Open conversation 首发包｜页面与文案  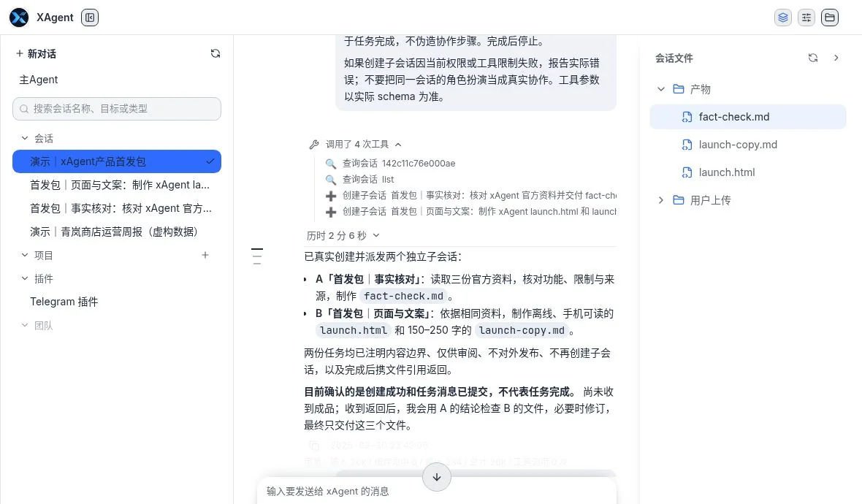[x=120, y=186]
